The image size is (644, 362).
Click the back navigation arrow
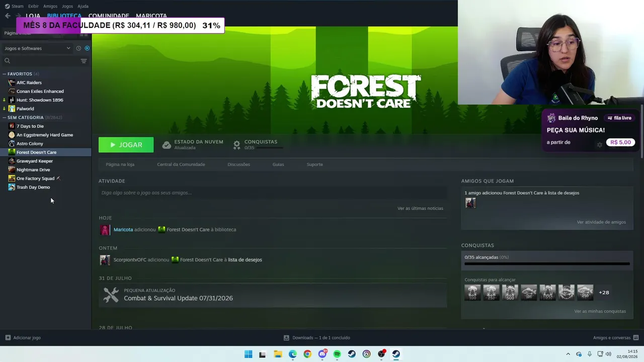click(x=8, y=16)
